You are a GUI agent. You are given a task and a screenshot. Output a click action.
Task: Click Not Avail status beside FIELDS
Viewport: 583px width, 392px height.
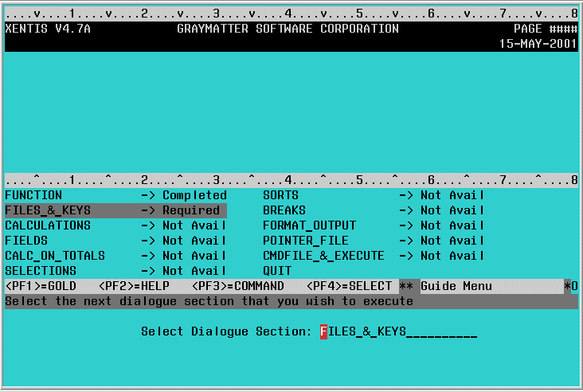click(194, 241)
